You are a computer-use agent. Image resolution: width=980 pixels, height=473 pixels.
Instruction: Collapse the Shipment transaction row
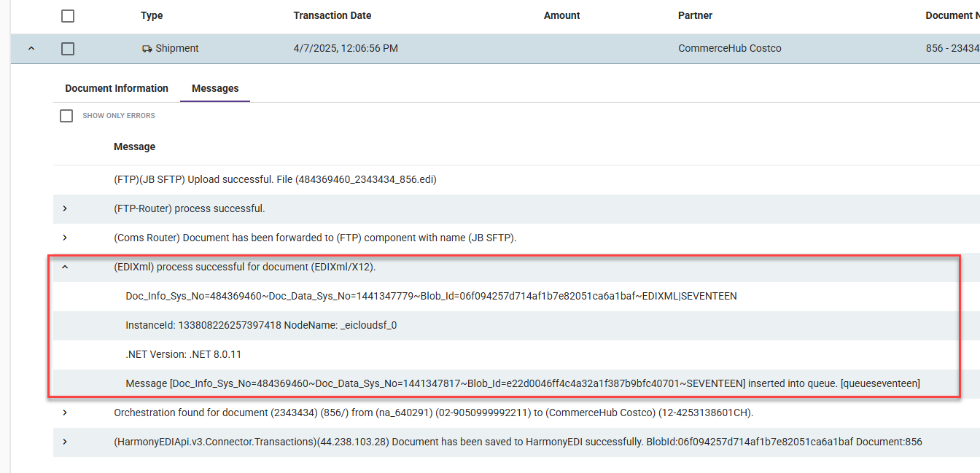31,49
